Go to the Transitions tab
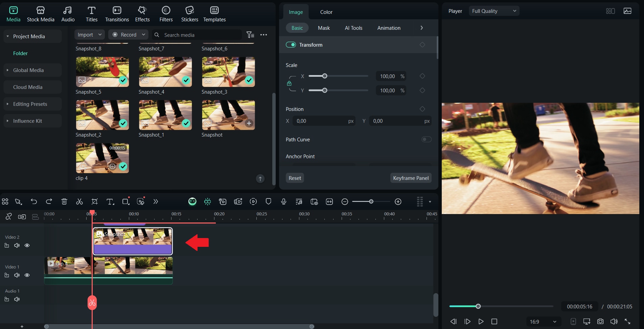 click(x=117, y=15)
